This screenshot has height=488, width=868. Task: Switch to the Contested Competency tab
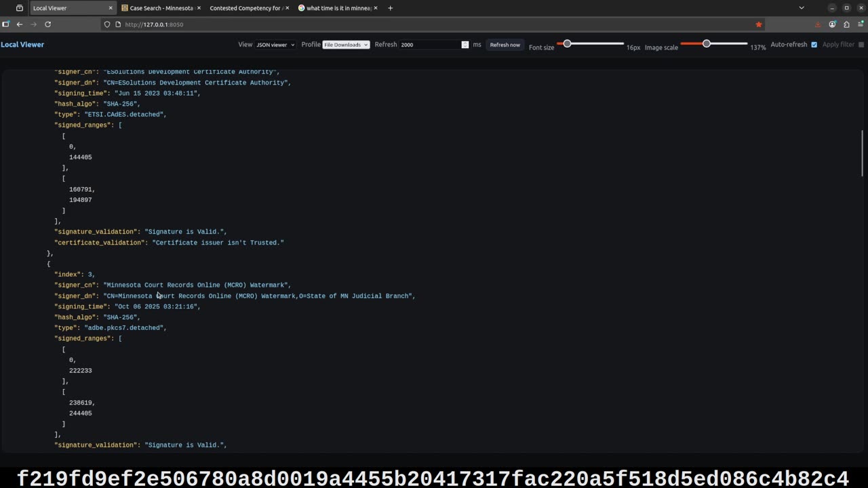pos(249,8)
